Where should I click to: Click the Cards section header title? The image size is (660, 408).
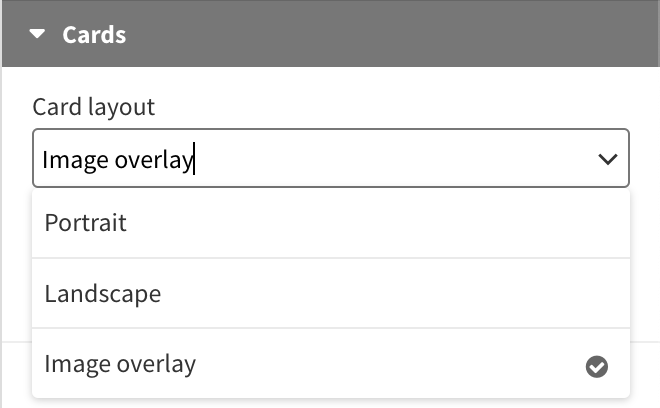point(94,35)
